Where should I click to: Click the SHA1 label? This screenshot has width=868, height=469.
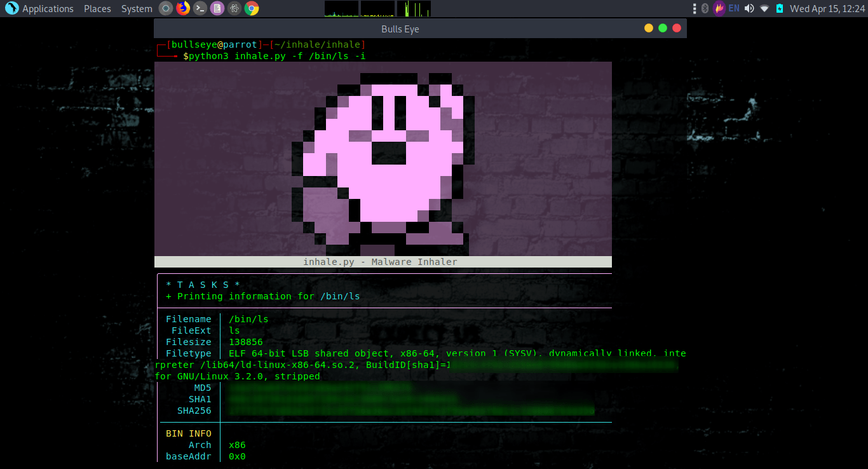pos(200,399)
